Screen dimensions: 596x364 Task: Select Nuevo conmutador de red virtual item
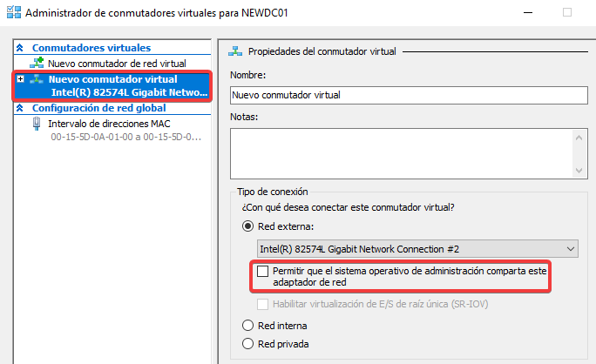pyautogui.click(x=117, y=63)
